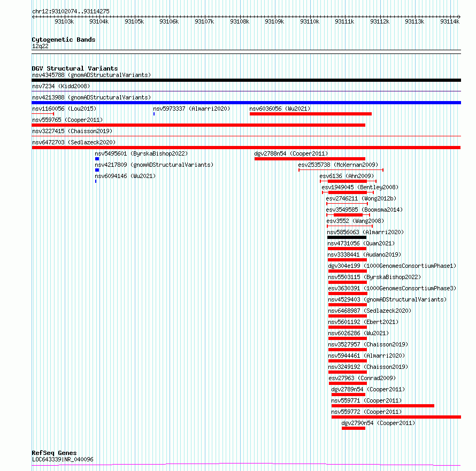The width and height of the screenshot is (476, 471).
Task: Select the red nsv6036056 variant bar
Action: [x=311, y=114]
